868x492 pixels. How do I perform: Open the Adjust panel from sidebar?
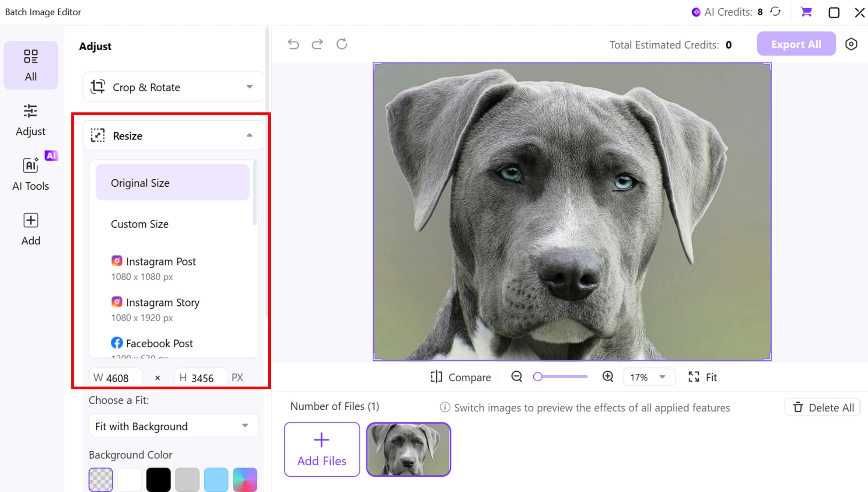tap(31, 119)
